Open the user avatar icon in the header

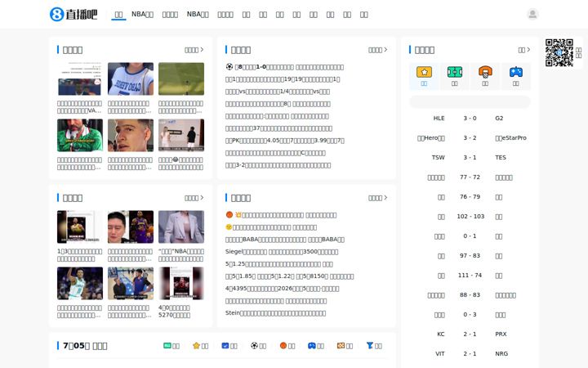pyautogui.click(x=532, y=14)
